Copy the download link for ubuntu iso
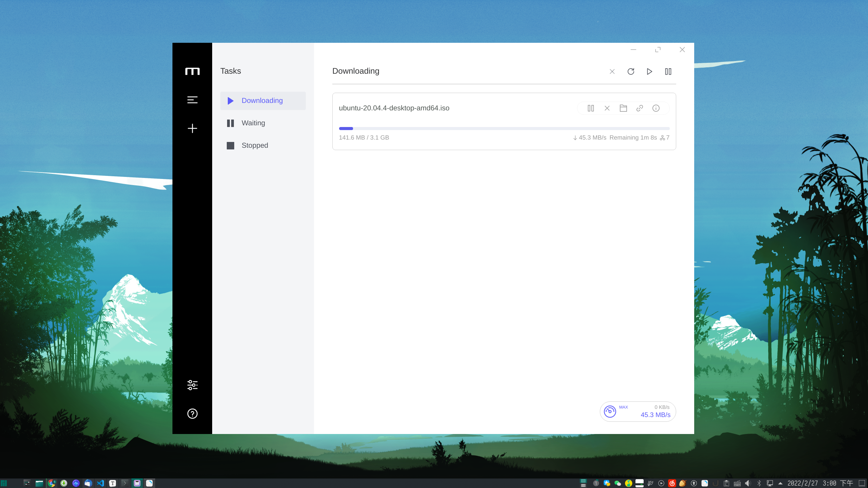 [640, 108]
